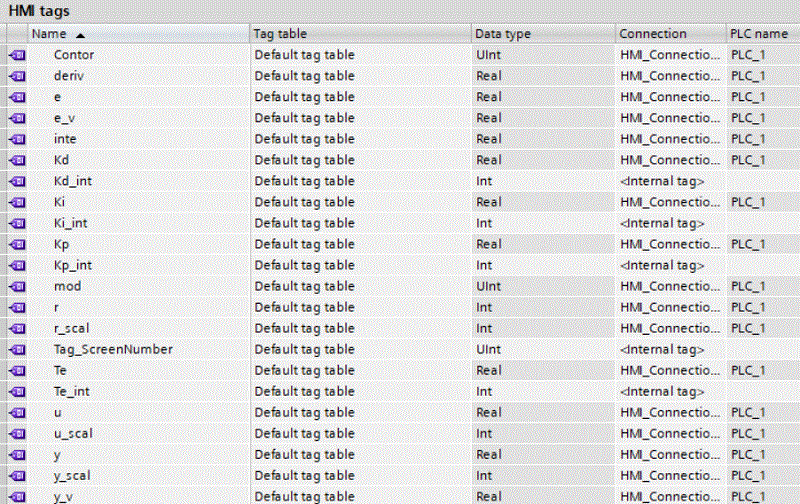
Task: Click the tag icon for mod row
Action: (16, 286)
